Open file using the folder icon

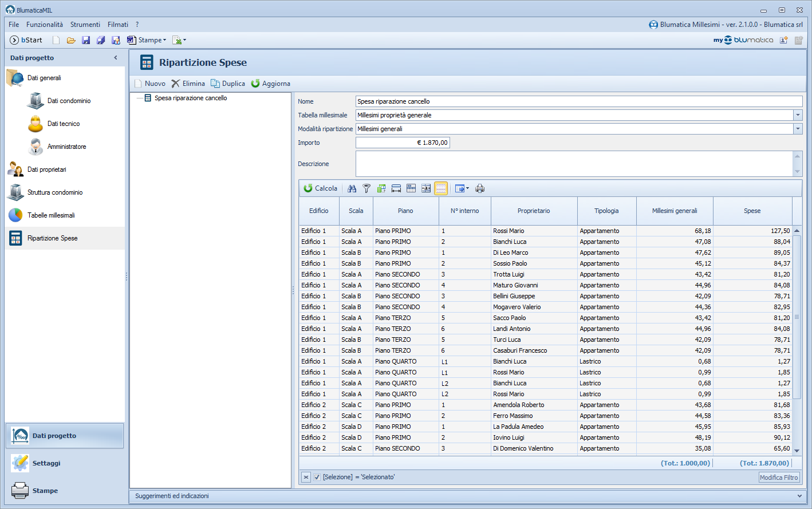point(71,40)
